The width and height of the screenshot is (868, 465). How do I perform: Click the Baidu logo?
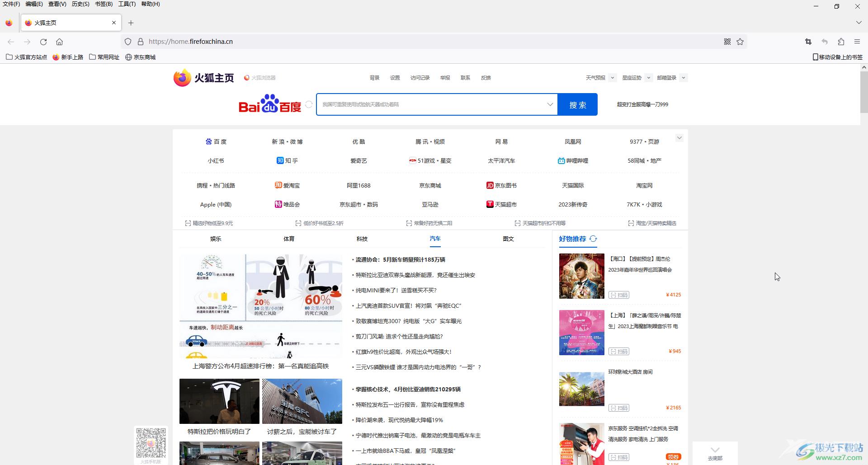270,104
